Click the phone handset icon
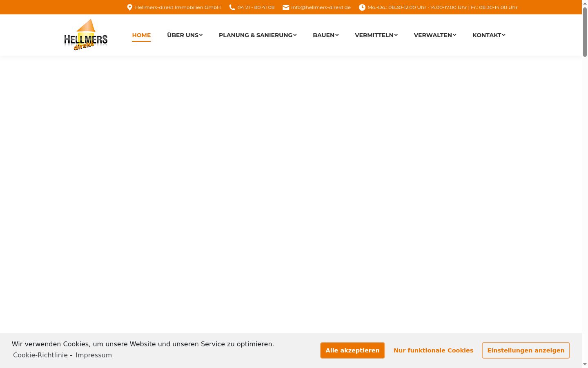 [x=232, y=7]
